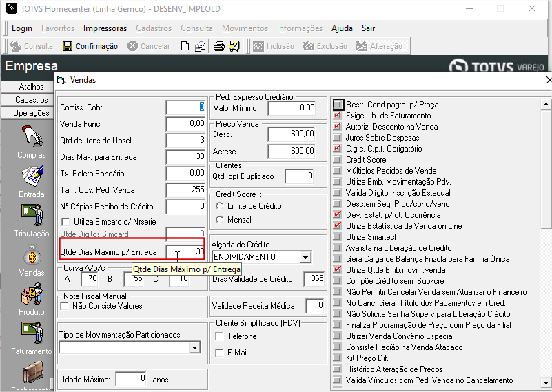Click the Qtd de Itens de Upsell field
Screen dimensions: 552x392
[x=185, y=140]
